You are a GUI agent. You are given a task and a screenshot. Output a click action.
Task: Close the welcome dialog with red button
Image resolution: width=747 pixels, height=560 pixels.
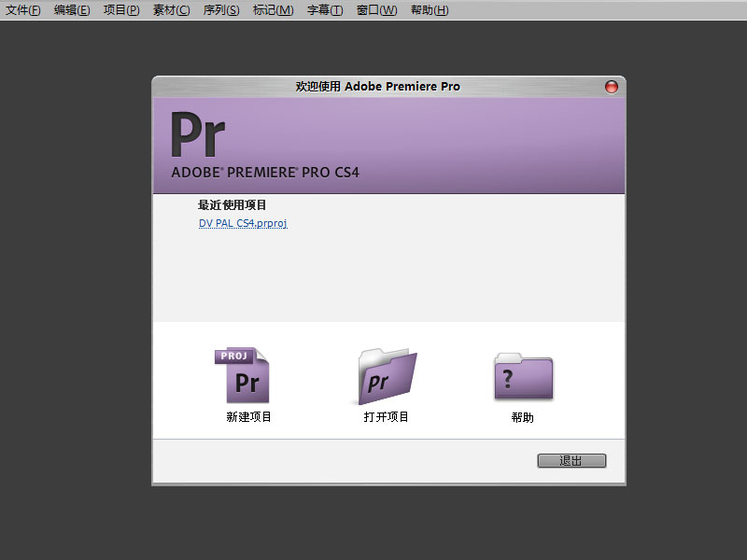click(612, 87)
